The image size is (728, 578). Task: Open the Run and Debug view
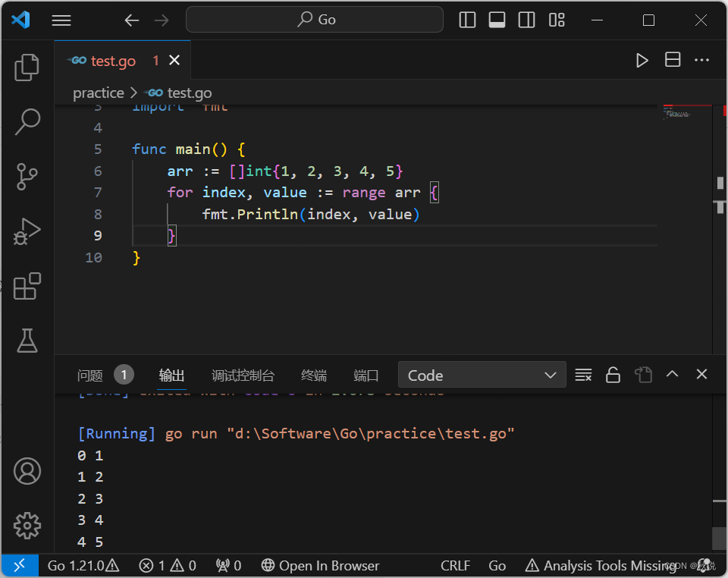click(27, 231)
